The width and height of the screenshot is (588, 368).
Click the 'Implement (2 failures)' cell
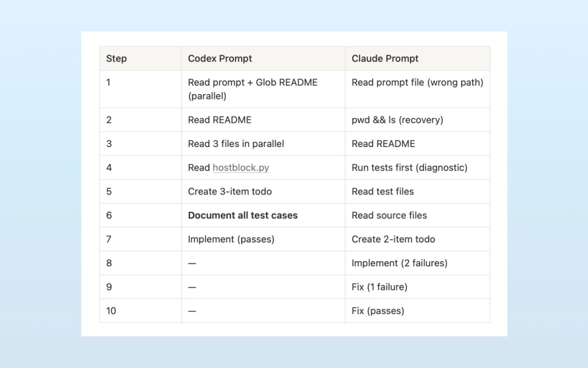[x=399, y=263]
